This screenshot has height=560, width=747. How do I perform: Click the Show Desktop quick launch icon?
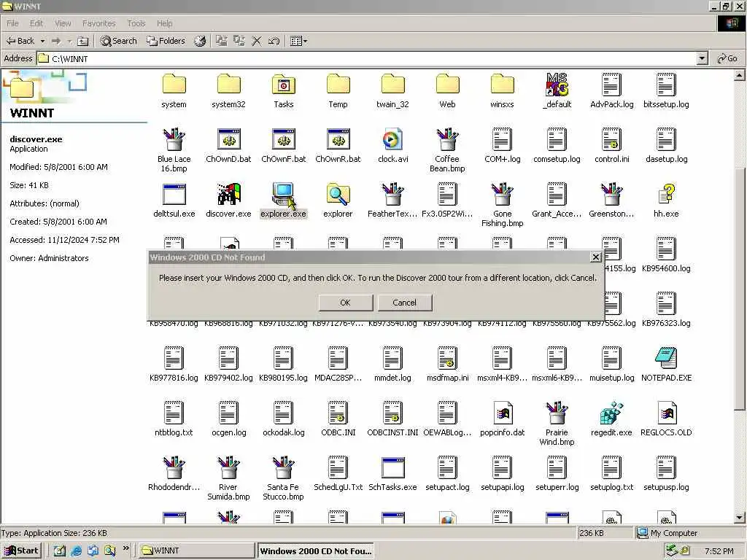[x=59, y=551]
